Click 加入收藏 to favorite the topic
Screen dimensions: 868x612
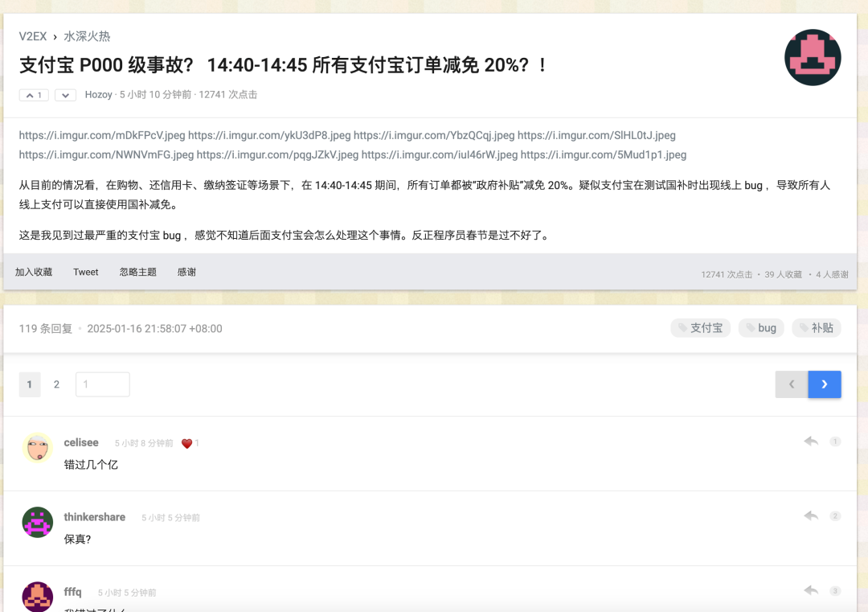tap(34, 272)
